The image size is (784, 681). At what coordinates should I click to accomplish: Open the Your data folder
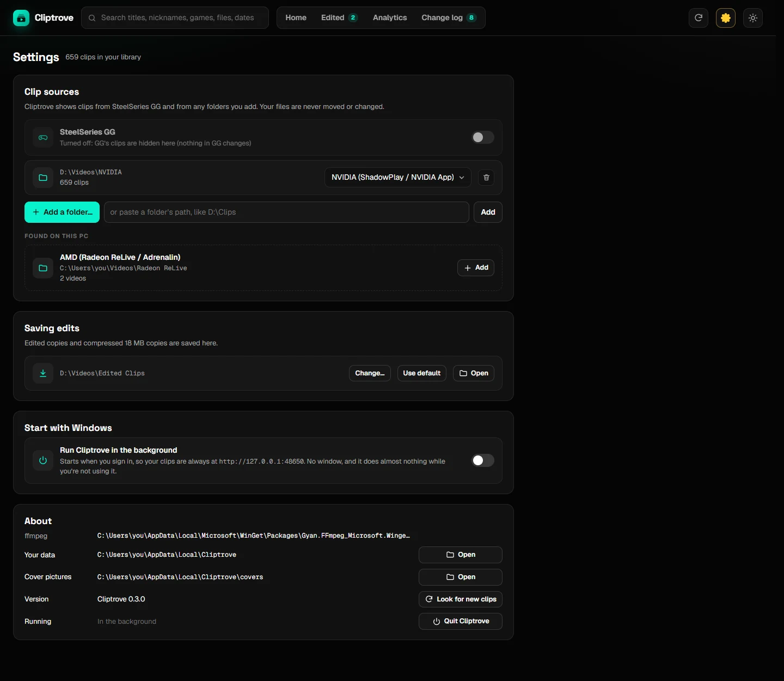pyautogui.click(x=461, y=555)
